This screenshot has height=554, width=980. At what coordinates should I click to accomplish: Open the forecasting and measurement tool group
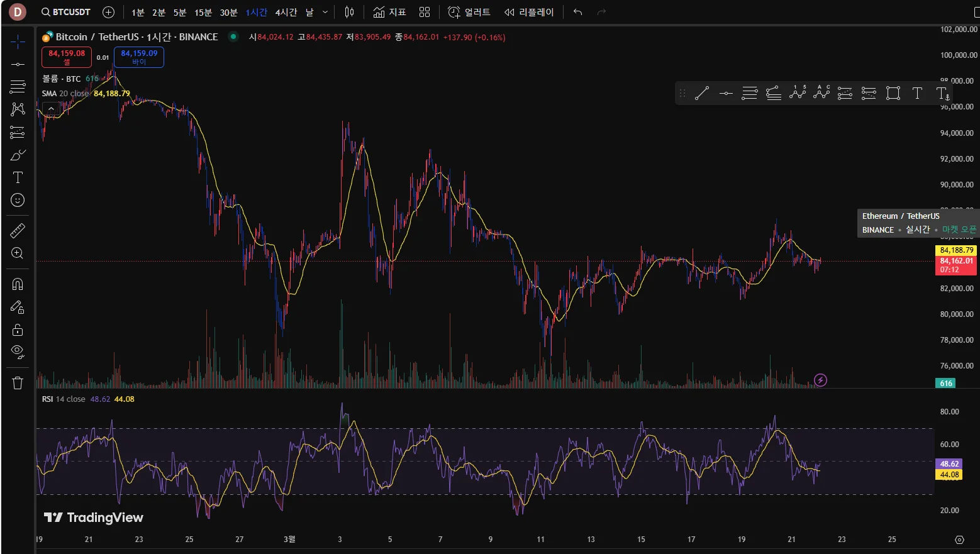tap(18, 132)
